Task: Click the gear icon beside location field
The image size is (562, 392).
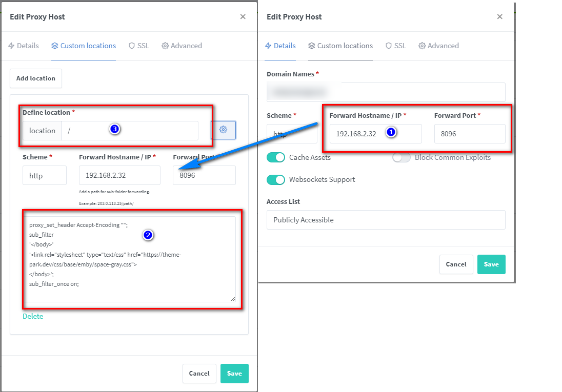Action: (223, 130)
